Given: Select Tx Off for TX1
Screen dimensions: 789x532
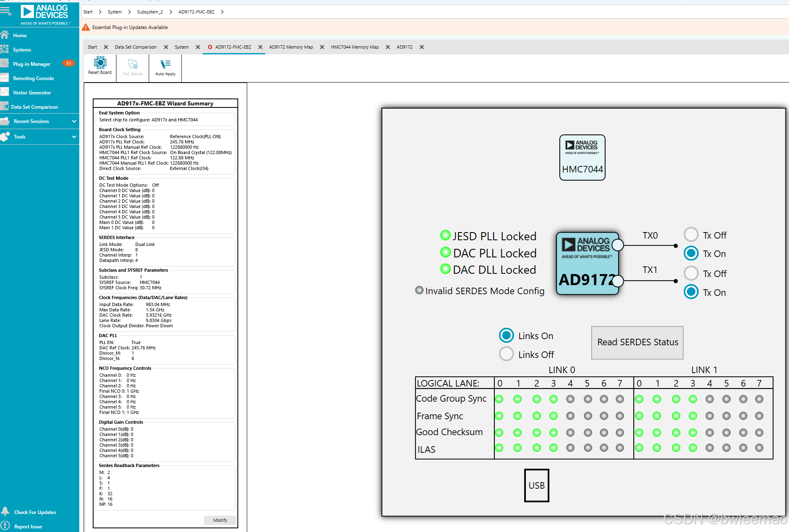Looking at the screenshot, I should 691,273.
